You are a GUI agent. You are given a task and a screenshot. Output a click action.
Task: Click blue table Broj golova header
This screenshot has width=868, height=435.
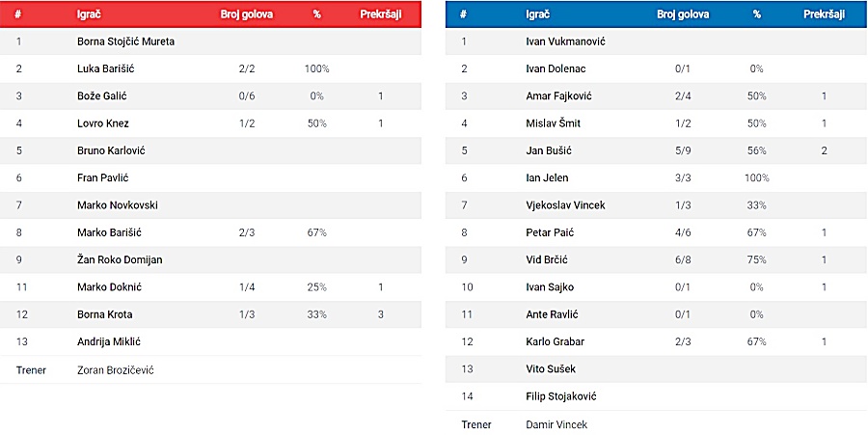pos(683,14)
